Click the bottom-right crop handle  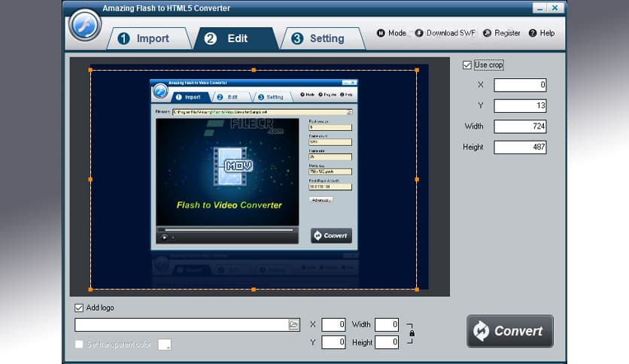417,290
